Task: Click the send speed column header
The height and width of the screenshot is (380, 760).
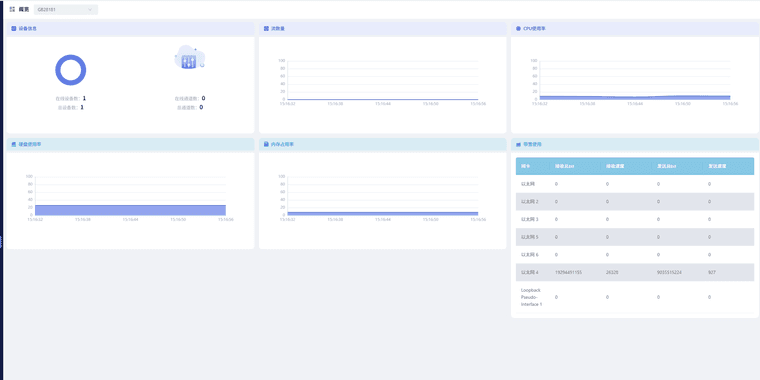Action: point(717,166)
